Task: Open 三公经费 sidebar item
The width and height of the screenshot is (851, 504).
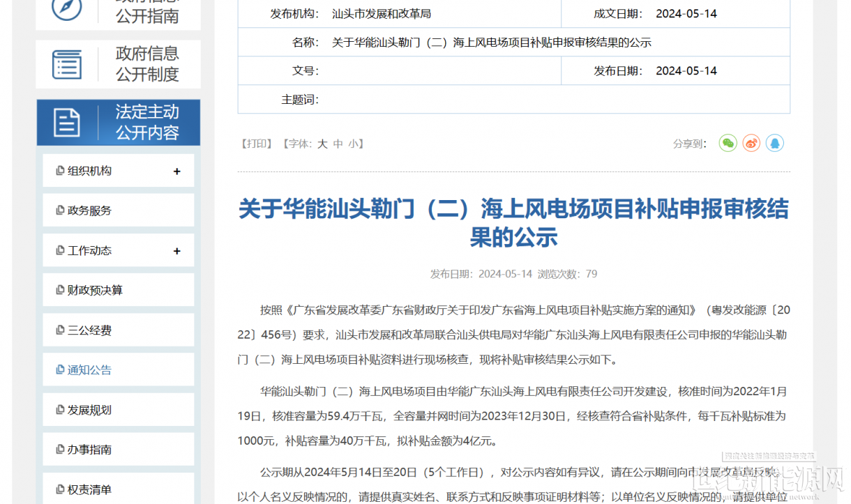Action: [x=119, y=330]
